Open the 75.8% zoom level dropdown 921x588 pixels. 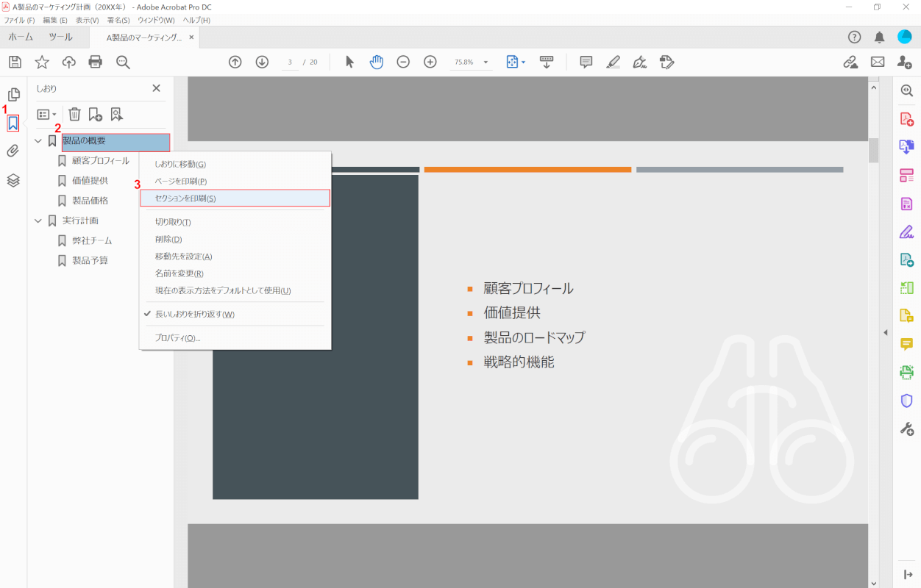tap(486, 62)
